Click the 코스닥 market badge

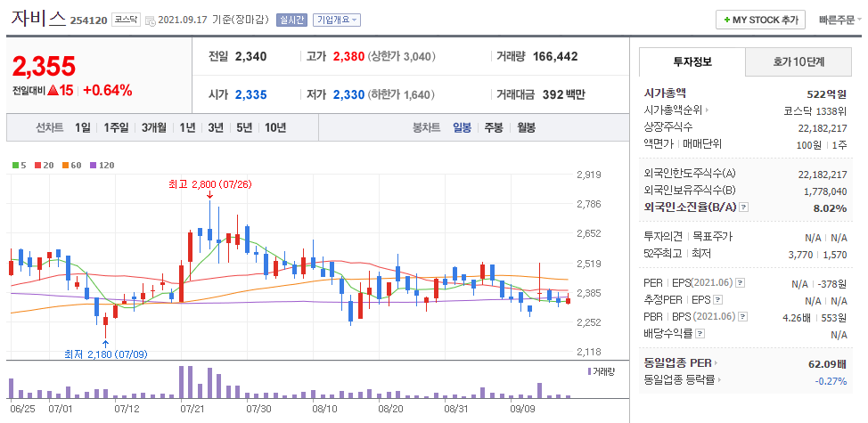(x=125, y=20)
